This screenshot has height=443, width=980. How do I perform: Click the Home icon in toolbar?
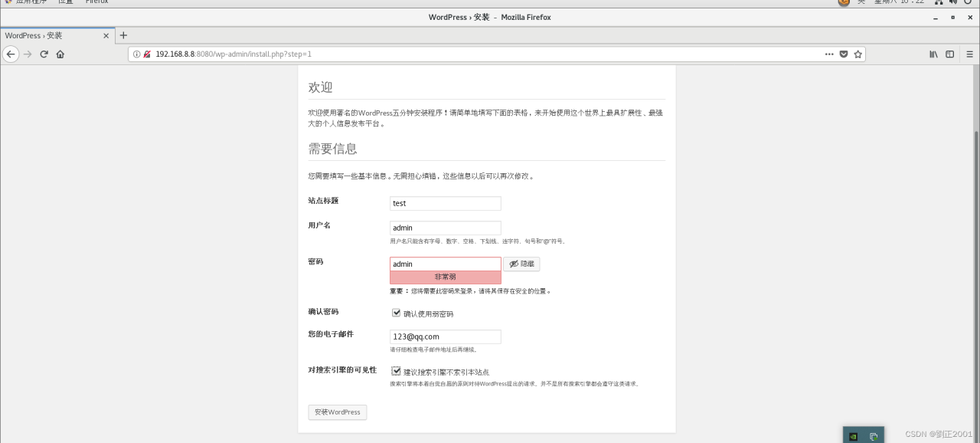[60, 54]
